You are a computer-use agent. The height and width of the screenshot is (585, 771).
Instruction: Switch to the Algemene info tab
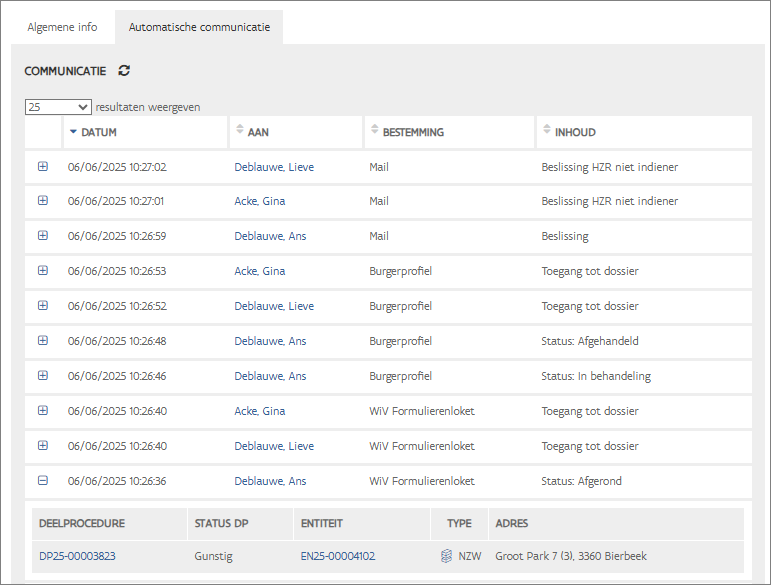(x=62, y=27)
